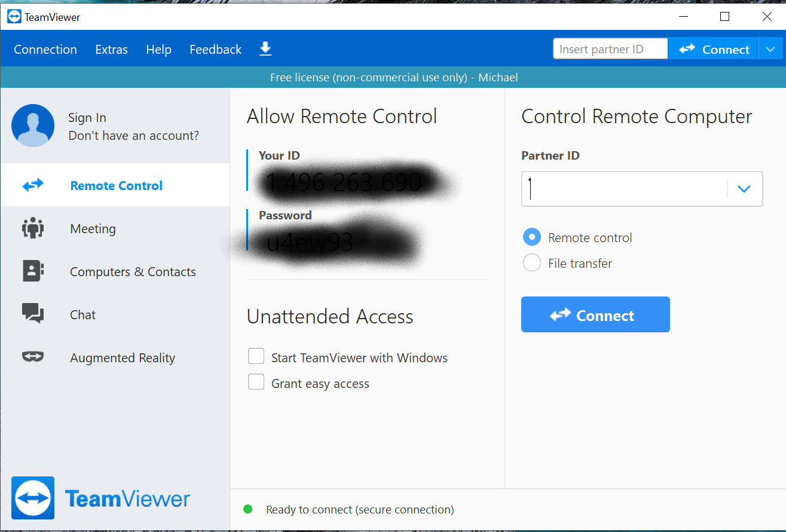Select the File transfer radio option
This screenshot has height=532, width=786.
(532, 263)
